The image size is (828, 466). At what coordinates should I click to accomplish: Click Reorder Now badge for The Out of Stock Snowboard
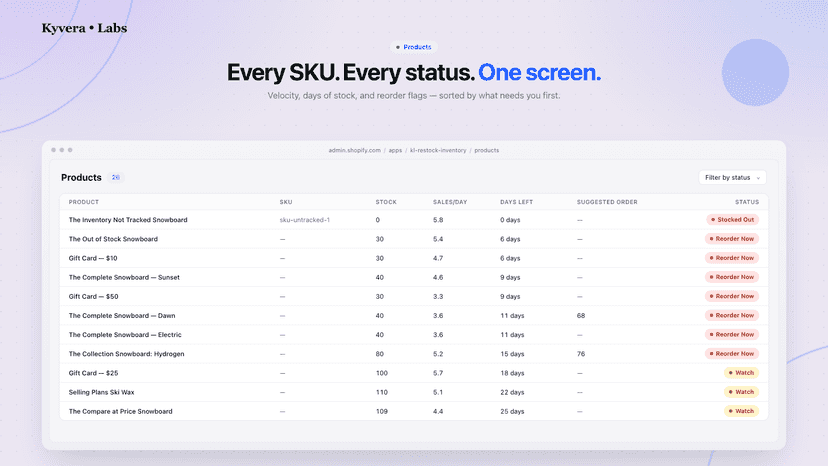pyautogui.click(x=732, y=239)
